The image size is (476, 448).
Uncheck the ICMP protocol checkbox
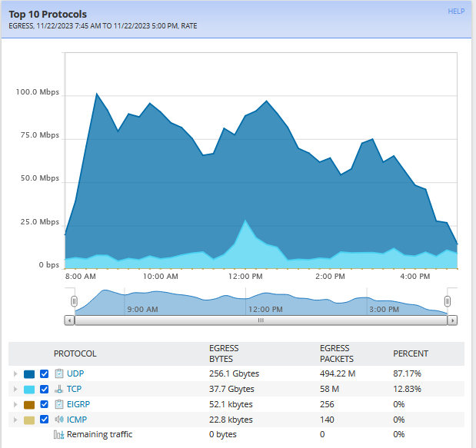point(45,420)
